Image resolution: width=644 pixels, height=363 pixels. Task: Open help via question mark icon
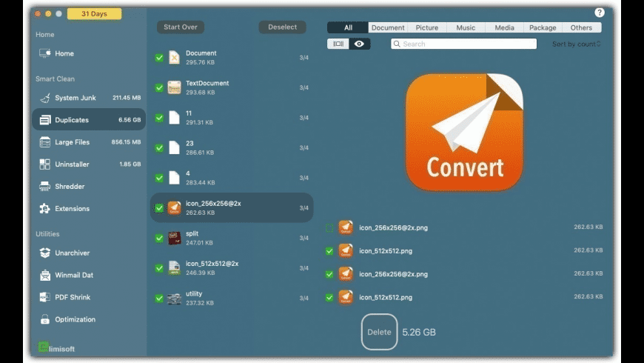[600, 13]
